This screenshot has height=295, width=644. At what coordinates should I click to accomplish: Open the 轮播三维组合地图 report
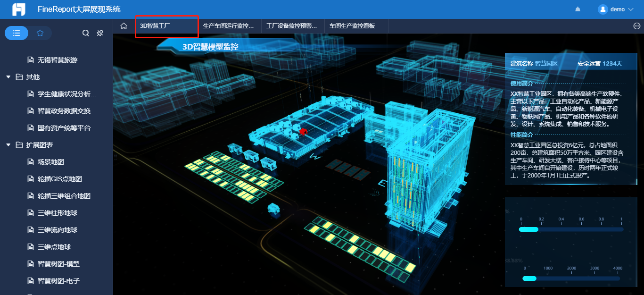(64, 196)
